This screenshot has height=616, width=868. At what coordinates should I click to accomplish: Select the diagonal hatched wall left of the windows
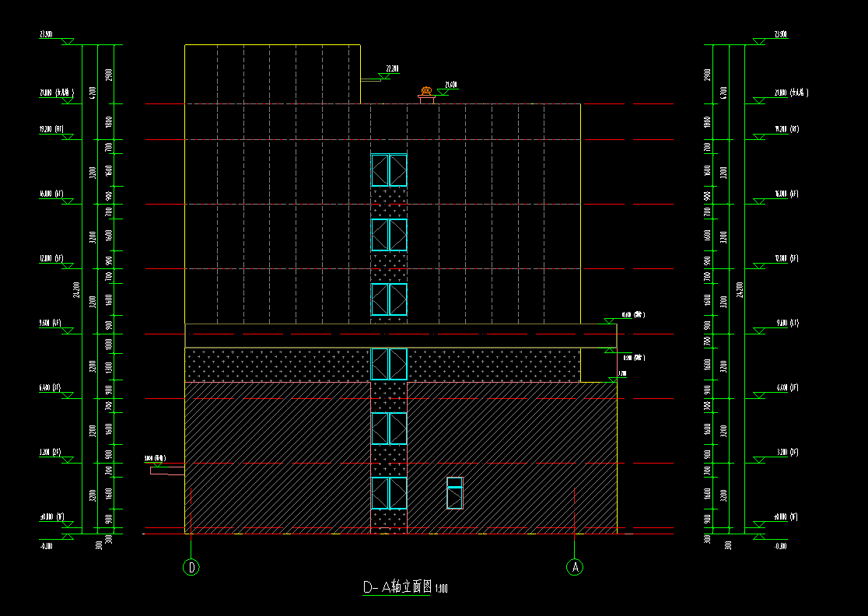pos(277,457)
